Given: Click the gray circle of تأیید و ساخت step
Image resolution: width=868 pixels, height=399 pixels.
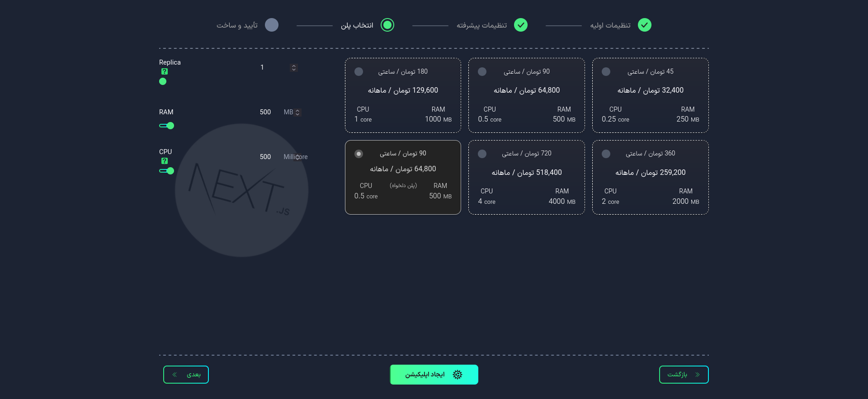Looking at the screenshot, I should coord(272,25).
